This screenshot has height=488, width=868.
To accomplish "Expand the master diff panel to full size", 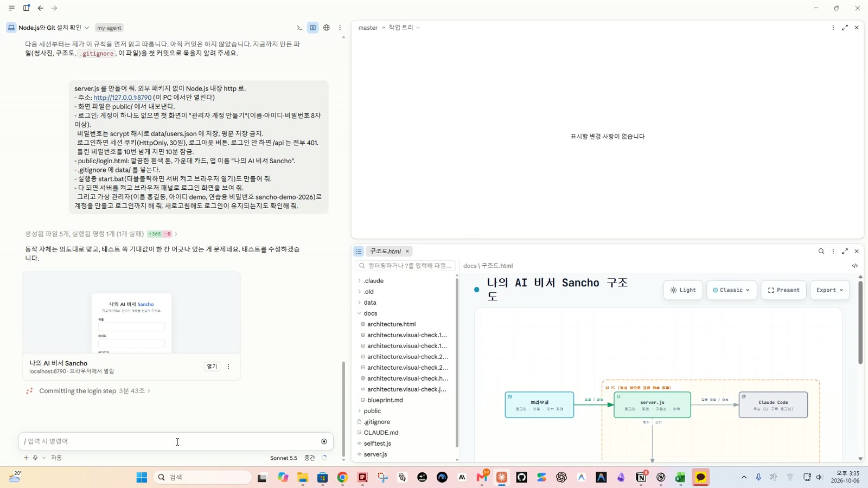I will pos(845,28).
